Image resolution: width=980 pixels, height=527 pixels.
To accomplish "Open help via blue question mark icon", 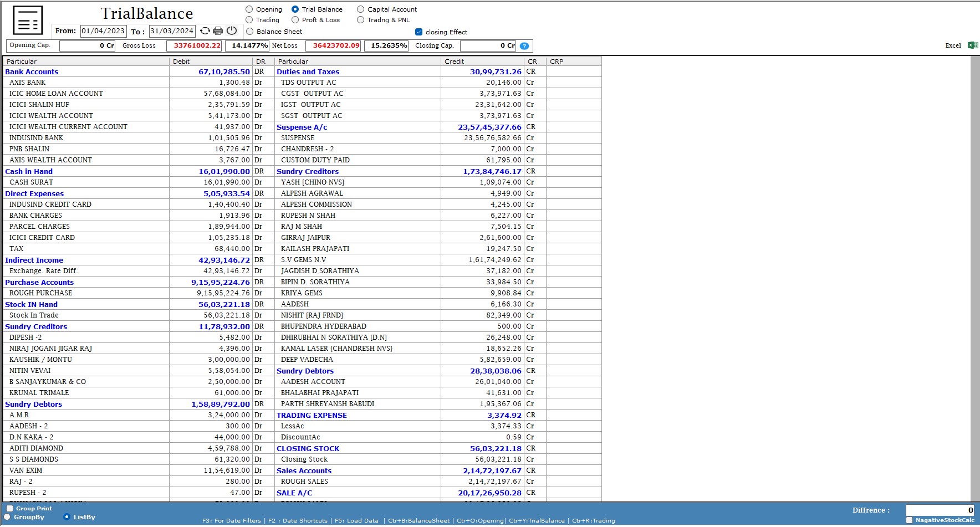I will tap(524, 46).
